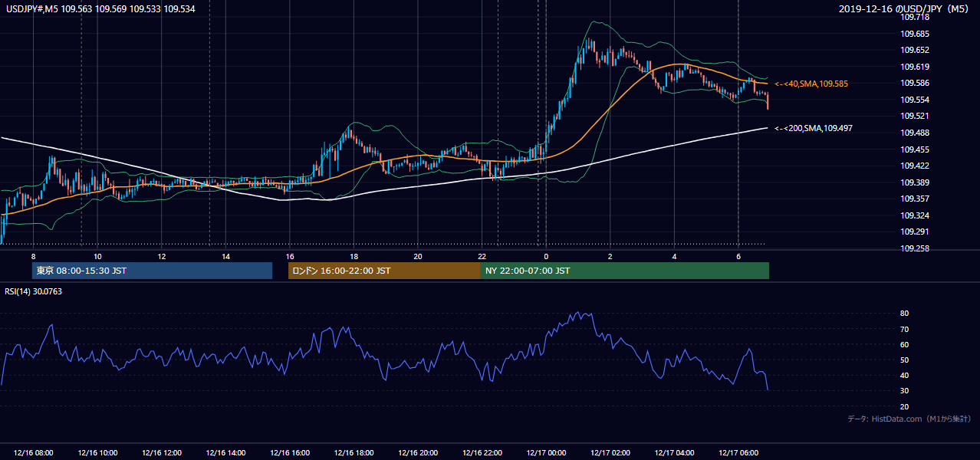Click the 12/17 04:00 time label
The width and height of the screenshot is (980, 460).
pyautogui.click(x=675, y=453)
